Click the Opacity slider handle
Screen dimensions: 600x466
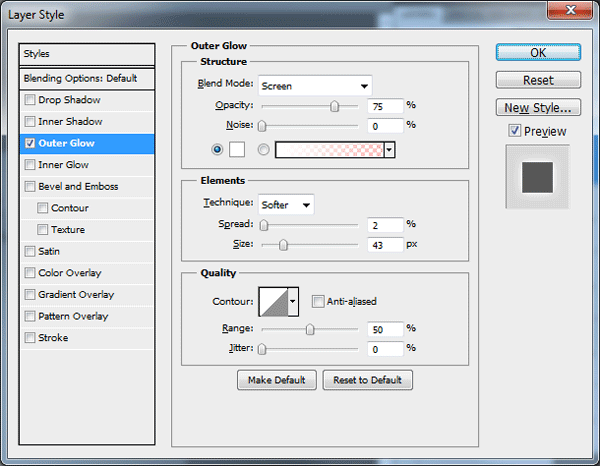[334, 106]
